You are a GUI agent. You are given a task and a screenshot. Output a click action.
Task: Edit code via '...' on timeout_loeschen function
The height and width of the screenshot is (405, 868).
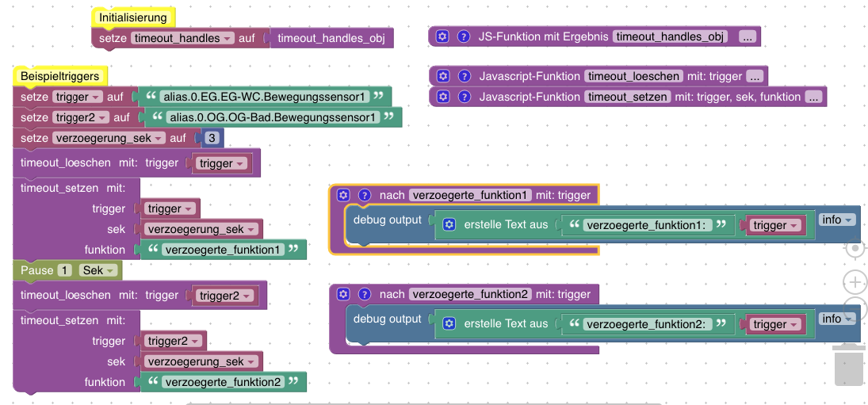(x=755, y=76)
